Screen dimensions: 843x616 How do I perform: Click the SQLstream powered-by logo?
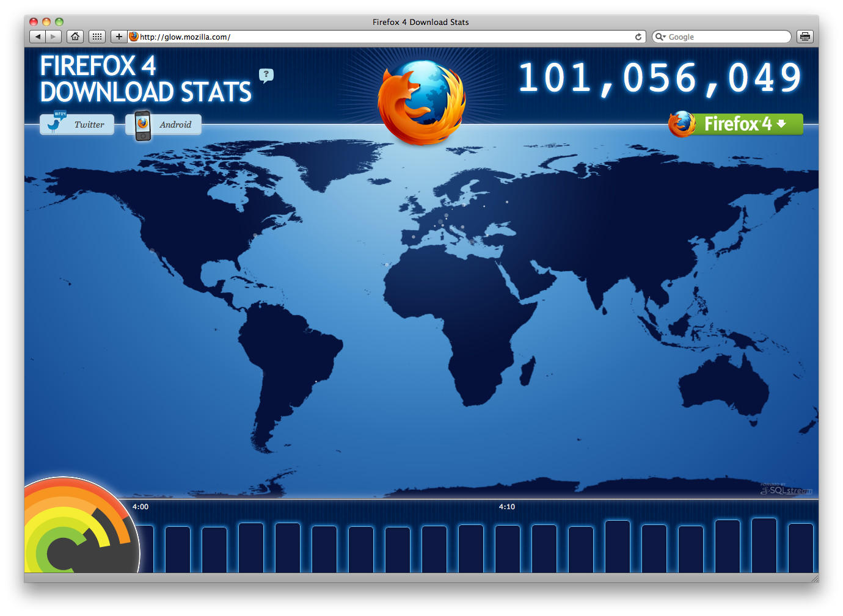click(787, 489)
